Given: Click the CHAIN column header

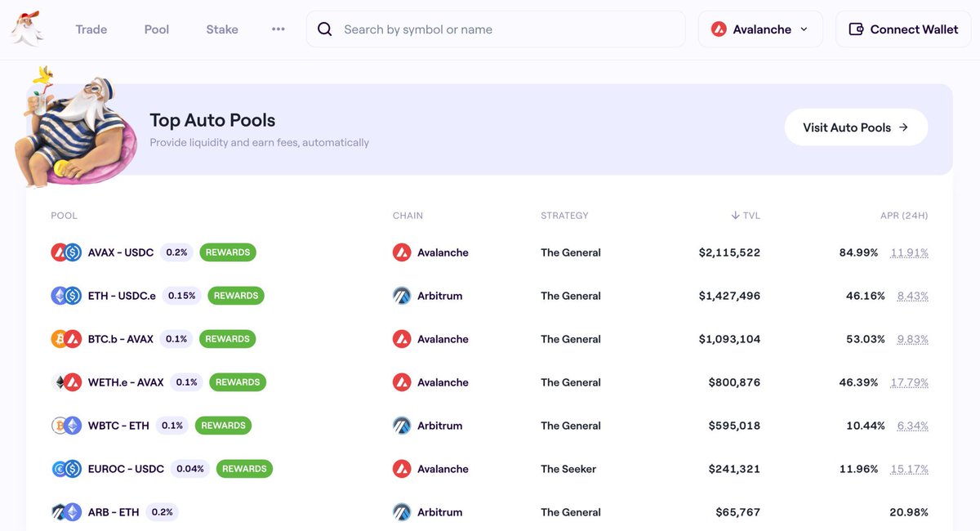Looking at the screenshot, I should (408, 216).
